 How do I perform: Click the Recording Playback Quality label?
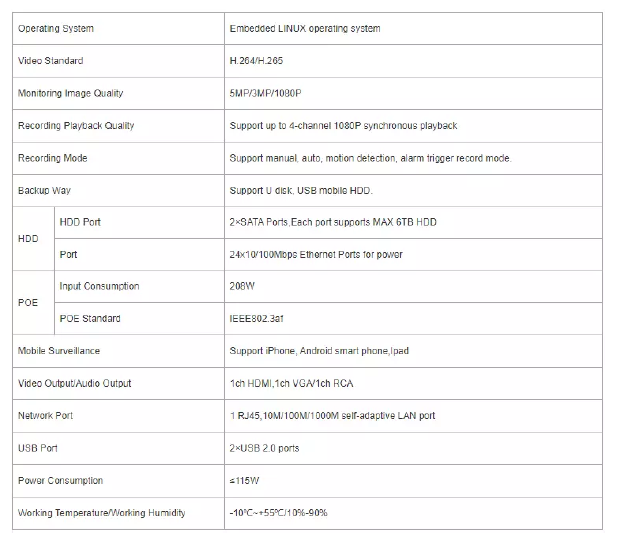pos(76,126)
